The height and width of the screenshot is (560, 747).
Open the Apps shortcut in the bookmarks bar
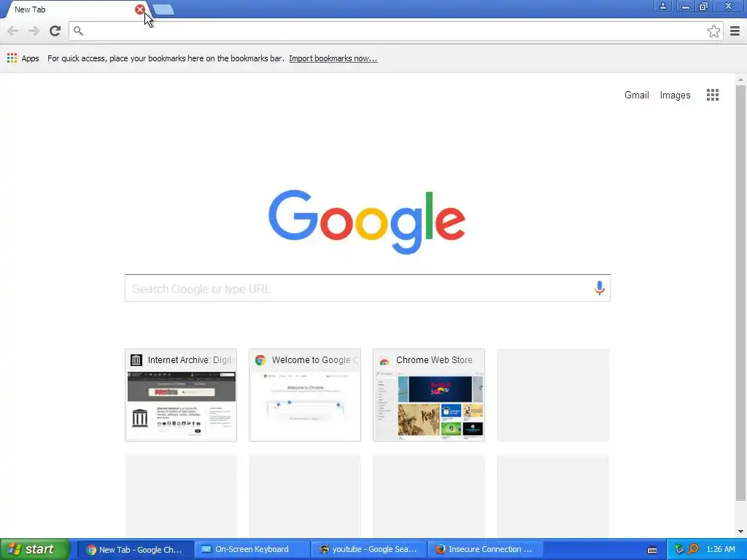tap(23, 58)
